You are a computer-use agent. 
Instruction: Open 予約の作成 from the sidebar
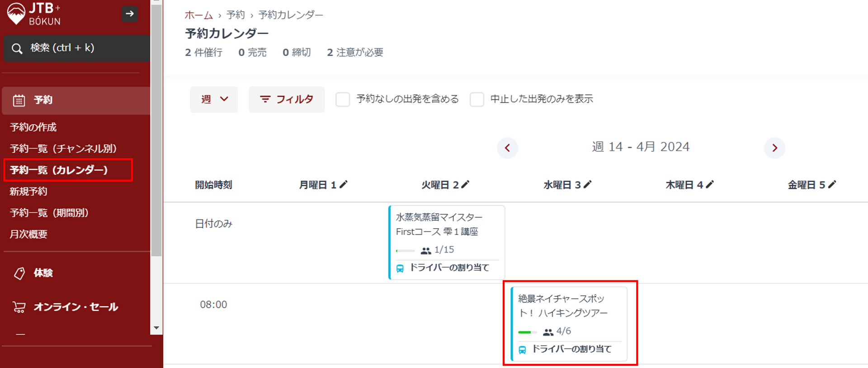(x=33, y=127)
